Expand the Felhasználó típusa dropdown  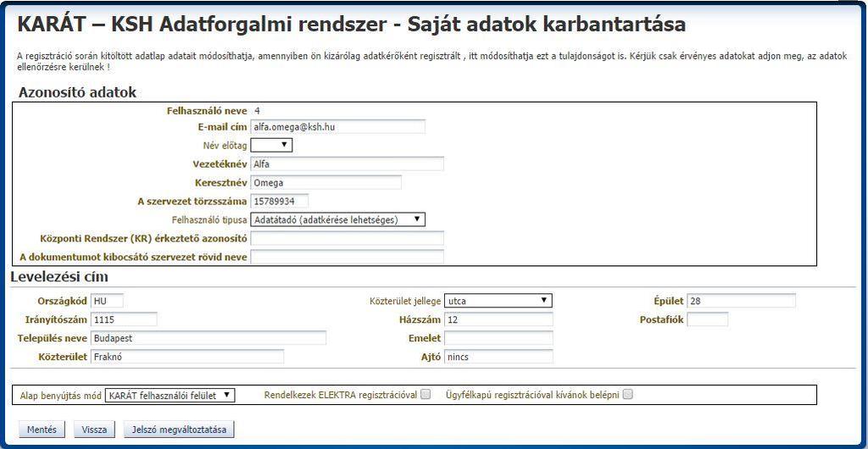click(x=337, y=219)
